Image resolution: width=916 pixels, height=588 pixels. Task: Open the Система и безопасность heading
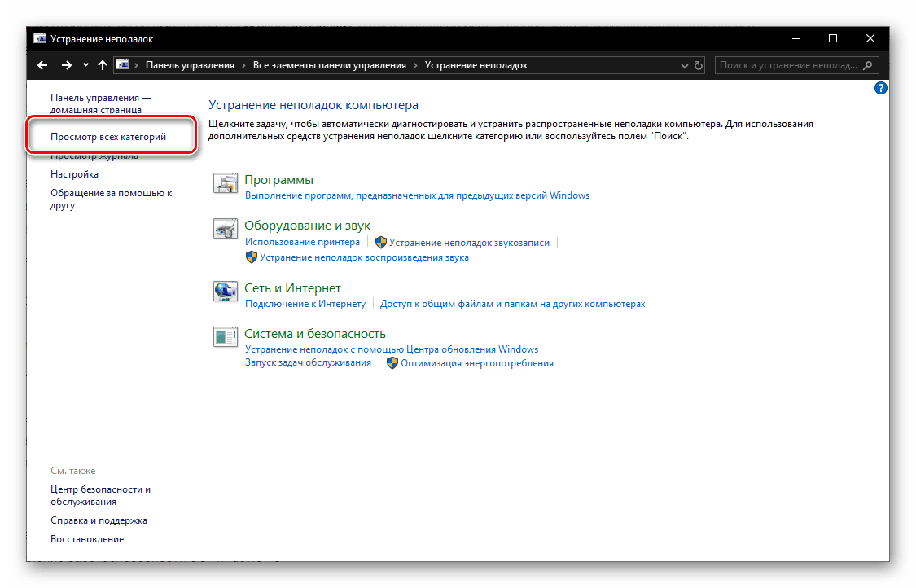315,334
